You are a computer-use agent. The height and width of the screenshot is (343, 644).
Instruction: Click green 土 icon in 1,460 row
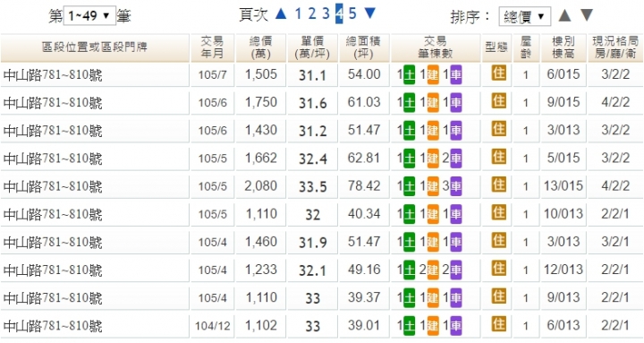coord(410,242)
